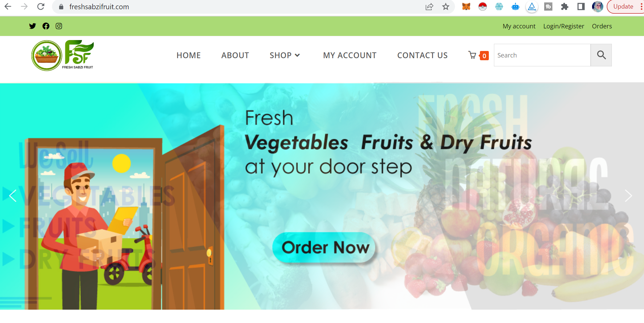Open the ABOUT menu item
The width and height of the screenshot is (644, 323).
click(235, 55)
